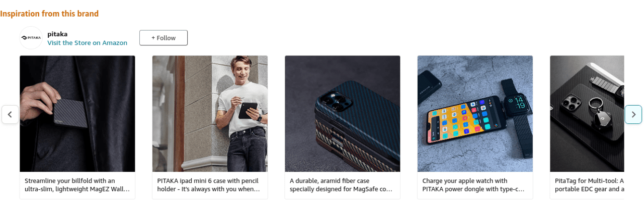
Task: Open the Apple Watch power dongle photo
Action: click(475, 114)
